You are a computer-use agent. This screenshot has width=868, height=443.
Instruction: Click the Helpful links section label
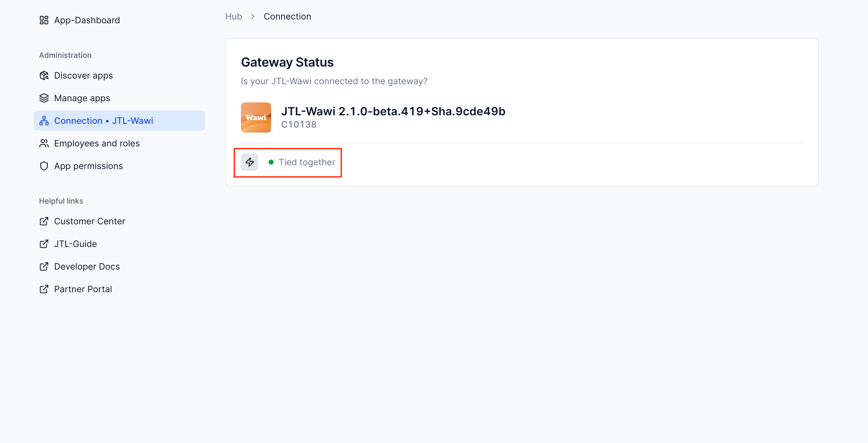pos(61,201)
